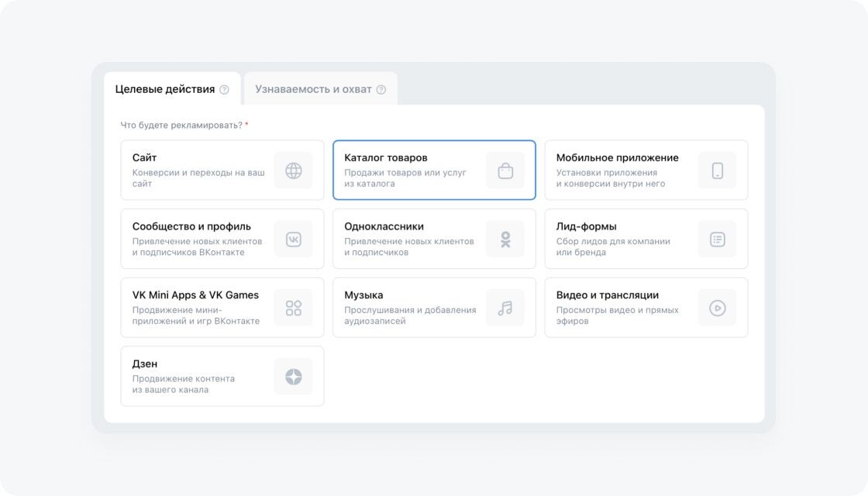Image resolution: width=868 pixels, height=496 pixels.
Task: Click text 'Продвижение мини-приложений и игр ВКонтакте'
Action: pos(195,315)
